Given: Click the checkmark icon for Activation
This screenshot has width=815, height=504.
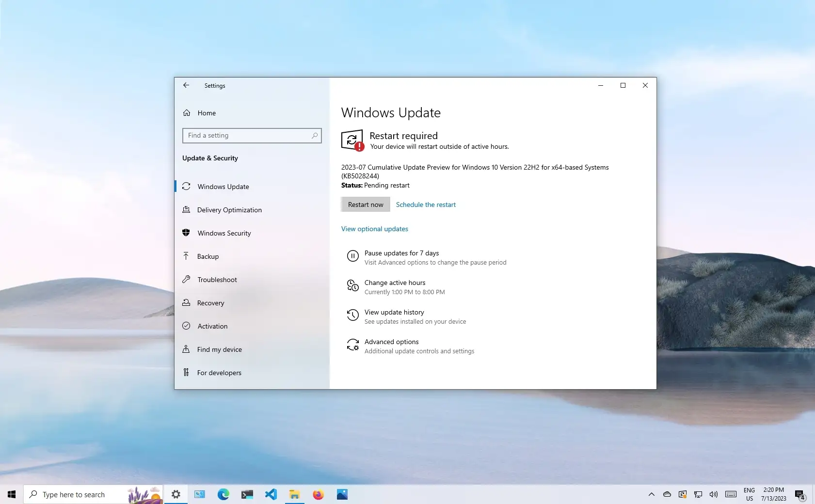Looking at the screenshot, I should pos(186,326).
